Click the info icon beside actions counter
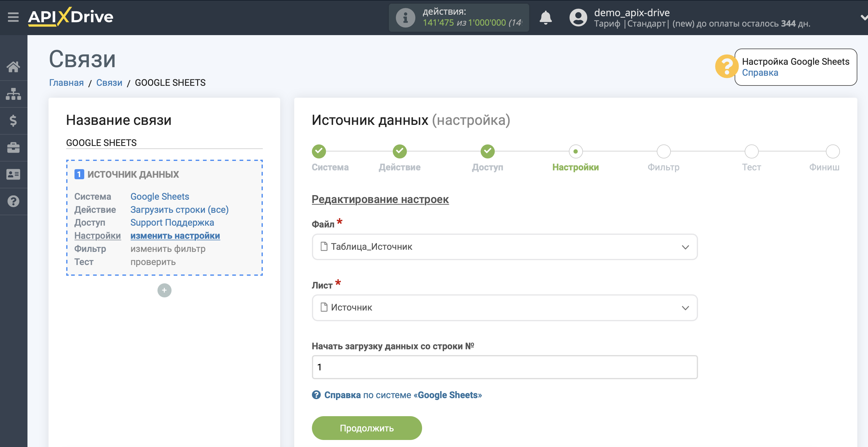This screenshot has width=868, height=447. [405, 17]
